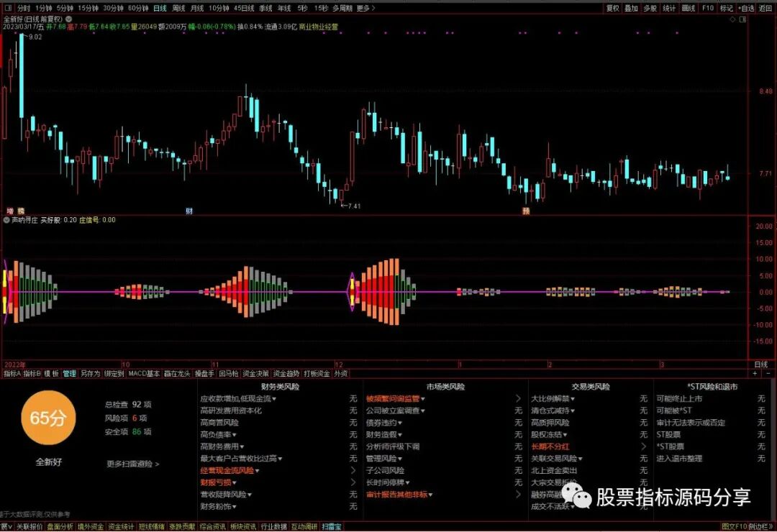Image resolution: width=777 pixels, height=532 pixels.
Task: Select the 周线 weekly period
Action: point(178,9)
